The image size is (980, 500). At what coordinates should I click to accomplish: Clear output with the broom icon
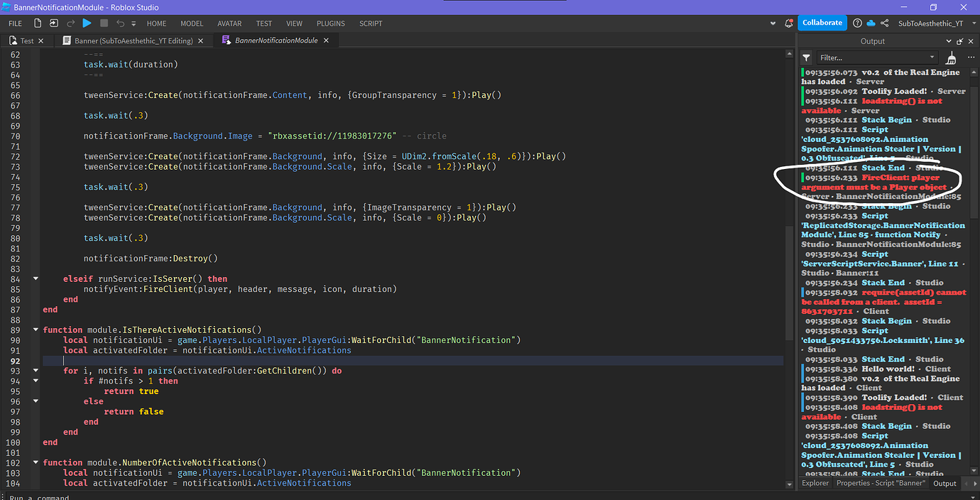pos(951,58)
